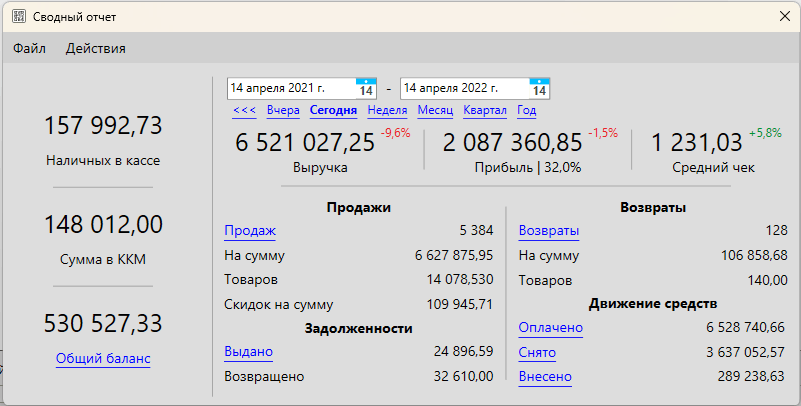The image size is (801, 406).
Task: Click the <<< previous period link
Action: coord(243,110)
